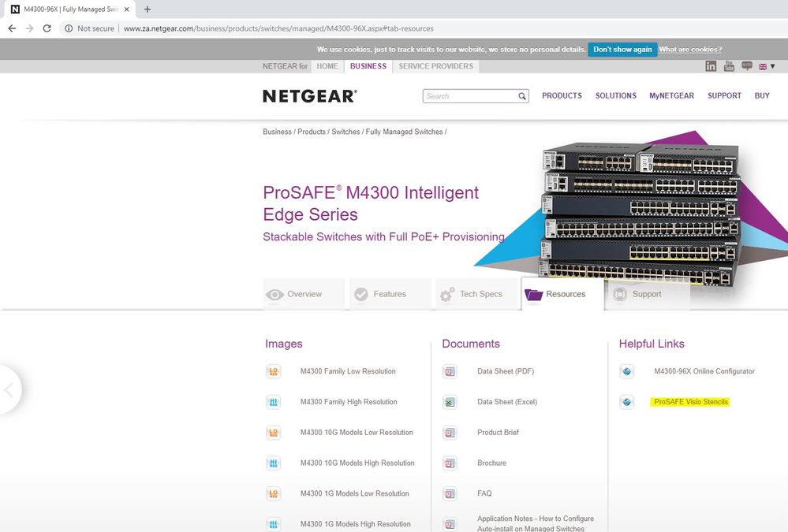
Task: Open the PRODUCTS navigation menu
Action: pos(562,96)
